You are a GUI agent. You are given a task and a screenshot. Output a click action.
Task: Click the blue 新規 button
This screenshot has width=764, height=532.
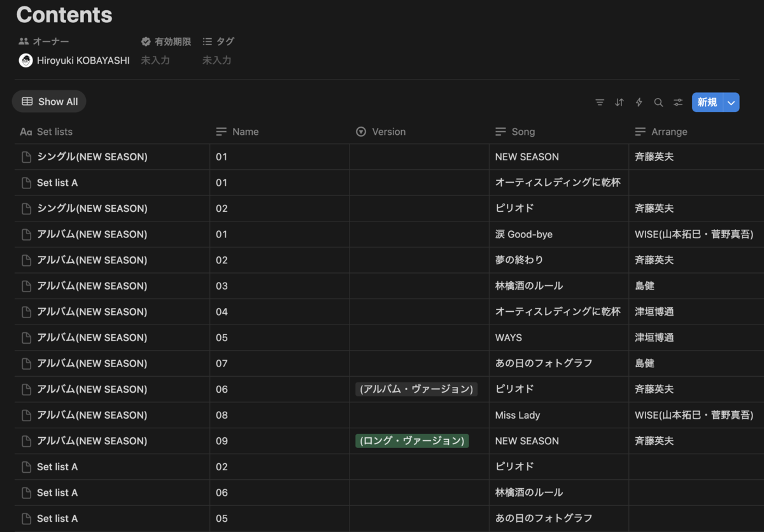[707, 102]
